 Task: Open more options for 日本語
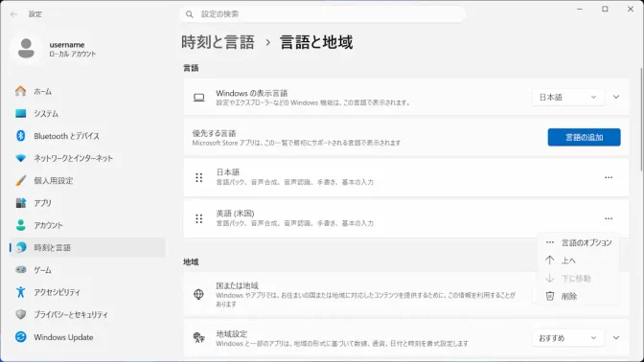click(x=609, y=177)
